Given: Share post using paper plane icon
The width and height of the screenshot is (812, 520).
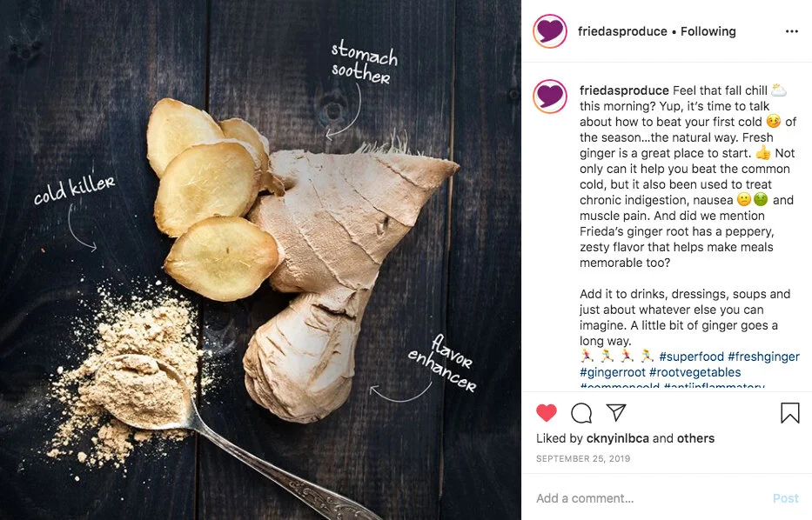Looking at the screenshot, I should tap(616, 412).
